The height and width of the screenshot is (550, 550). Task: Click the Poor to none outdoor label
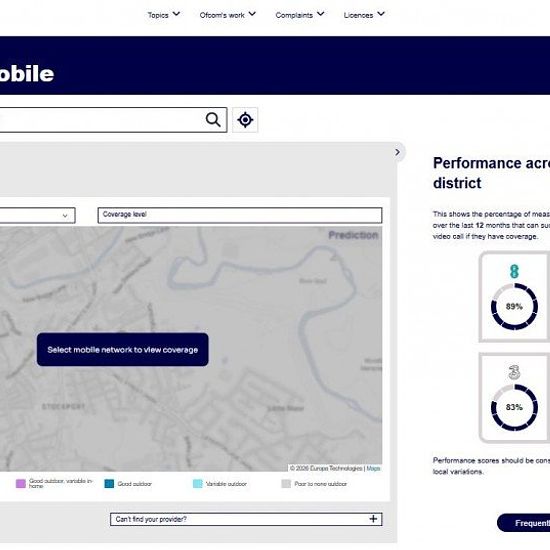coord(321,484)
